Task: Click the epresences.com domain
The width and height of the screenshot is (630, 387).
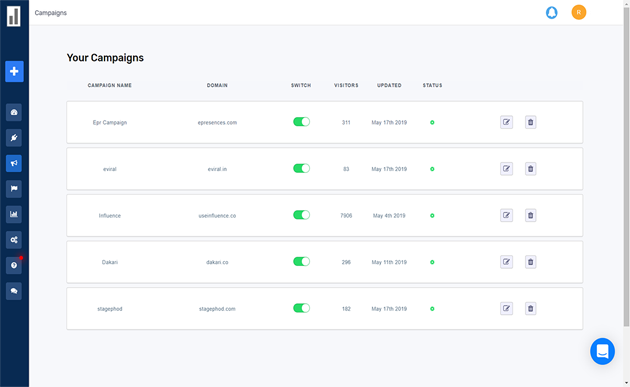Action: pyautogui.click(x=217, y=123)
